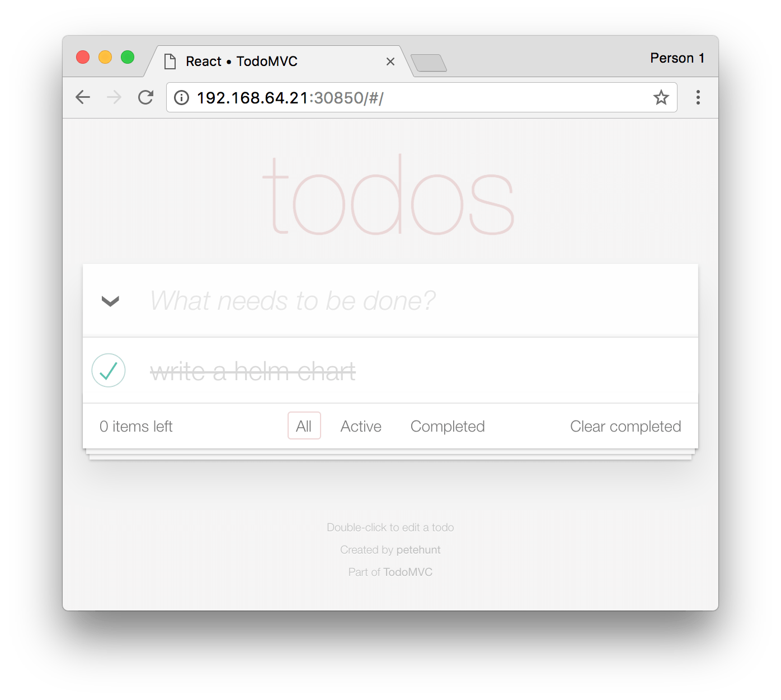The image size is (781, 700).
Task: Open the TodoMVC link in footer
Action: (408, 572)
